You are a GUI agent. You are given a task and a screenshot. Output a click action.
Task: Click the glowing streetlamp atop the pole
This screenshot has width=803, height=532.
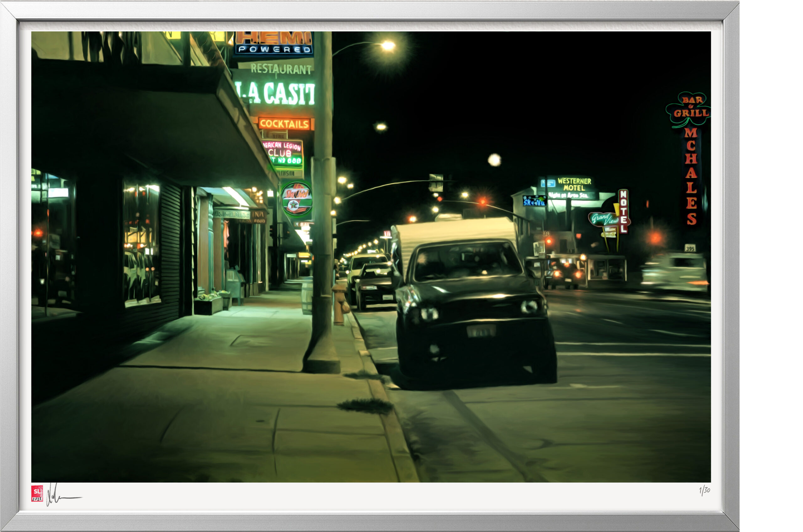coord(388,46)
